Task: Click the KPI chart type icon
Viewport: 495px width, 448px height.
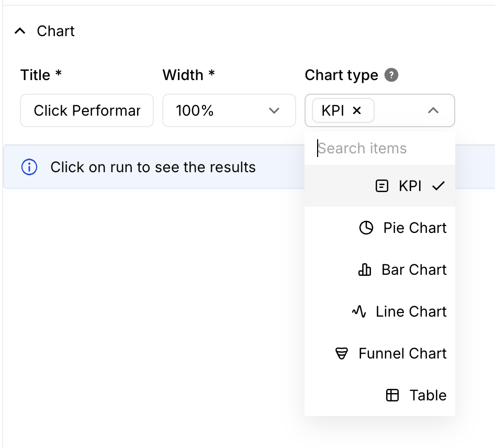Action: (x=383, y=186)
